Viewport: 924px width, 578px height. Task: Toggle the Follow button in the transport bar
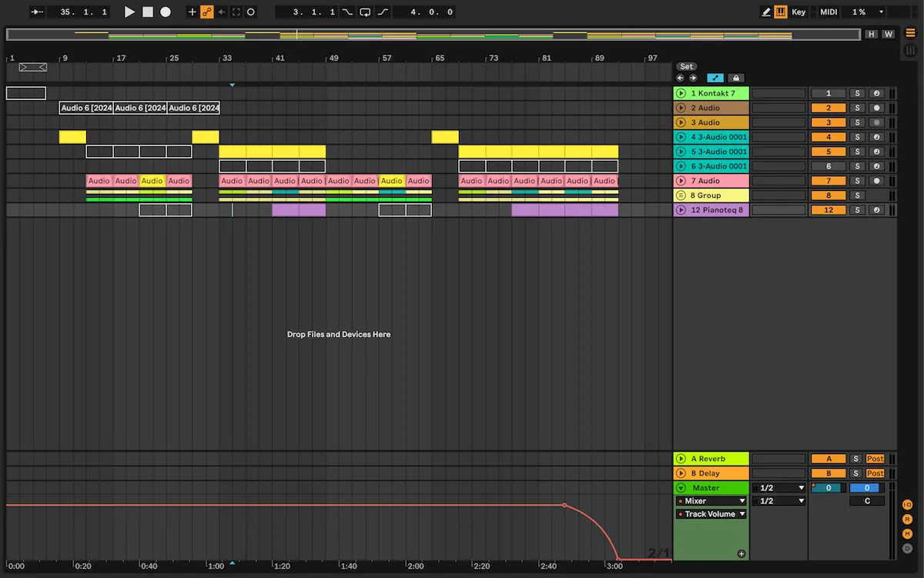pyautogui.click(x=38, y=12)
